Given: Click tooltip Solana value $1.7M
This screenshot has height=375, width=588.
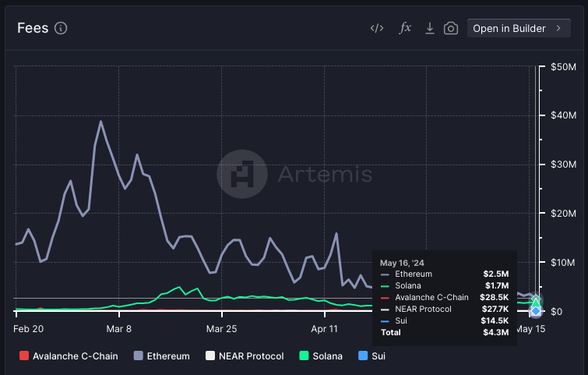Looking at the screenshot, I should [497, 285].
